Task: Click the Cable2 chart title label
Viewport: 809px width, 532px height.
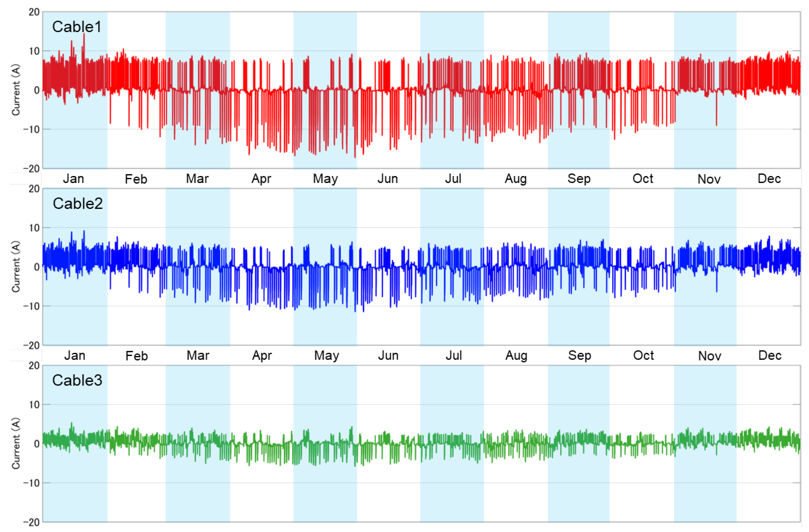Action: [77, 203]
